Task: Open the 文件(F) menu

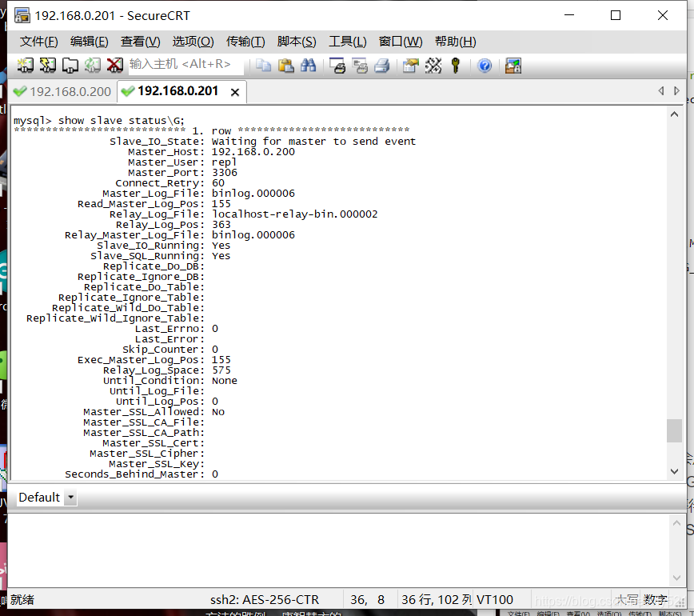Action: click(39, 42)
